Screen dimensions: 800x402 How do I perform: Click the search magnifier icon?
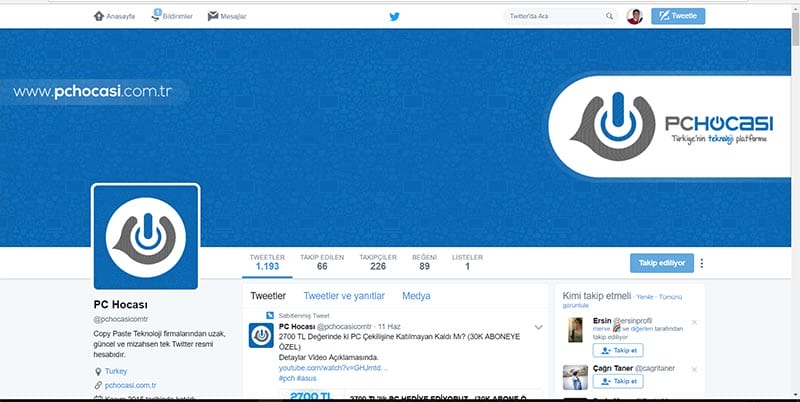(609, 16)
